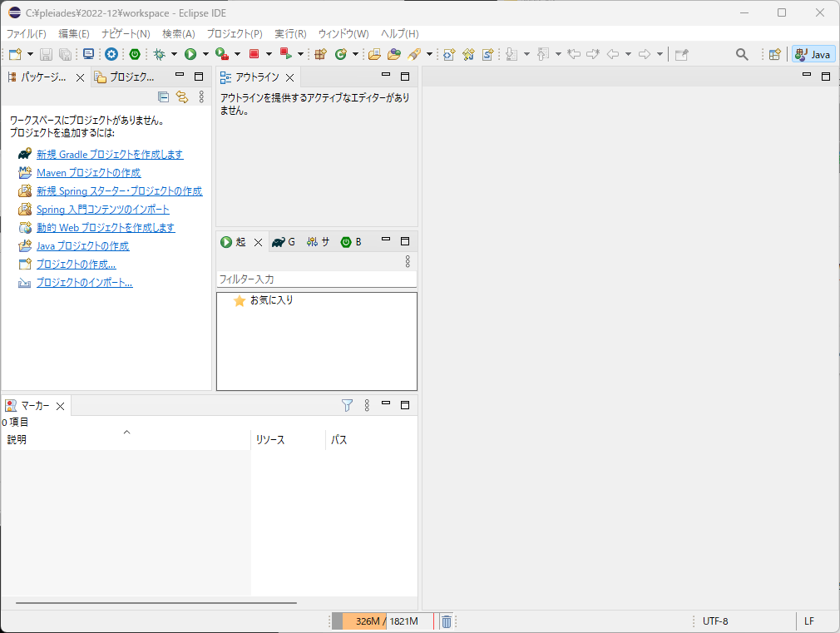Viewport: 840px width, 633px height.
Task: Switch to the プロジェク... explorer tab
Action: tap(124, 77)
